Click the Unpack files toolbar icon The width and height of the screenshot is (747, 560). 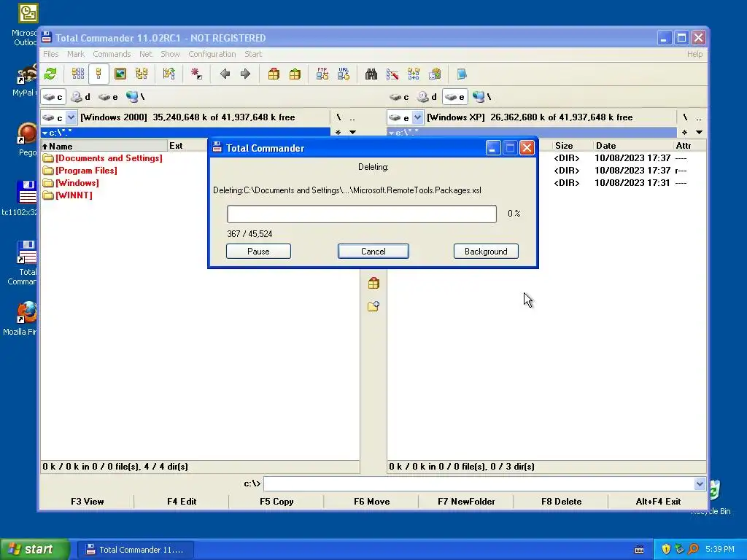(x=295, y=74)
